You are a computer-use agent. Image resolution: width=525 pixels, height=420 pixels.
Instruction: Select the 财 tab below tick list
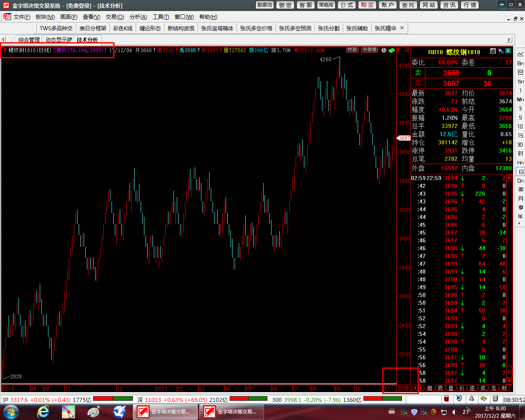tap(504, 388)
